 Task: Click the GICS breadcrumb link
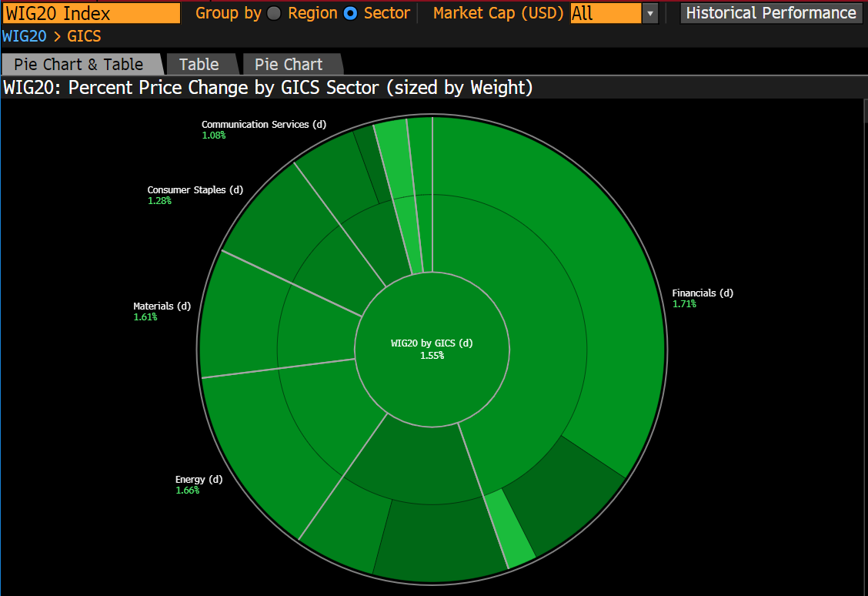click(84, 35)
